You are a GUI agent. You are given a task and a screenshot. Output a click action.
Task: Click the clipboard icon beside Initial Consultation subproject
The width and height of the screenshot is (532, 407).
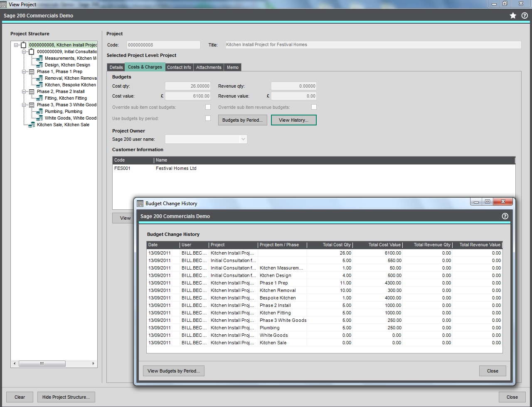32,51
